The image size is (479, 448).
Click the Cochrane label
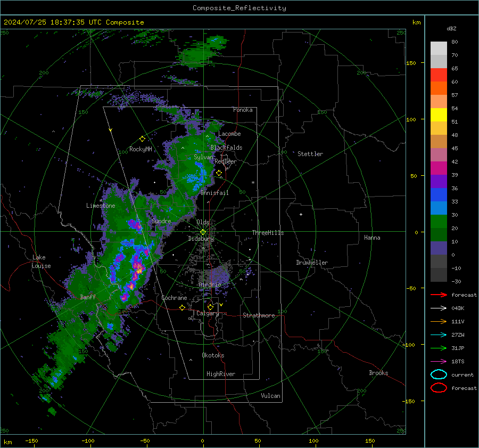(x=174, y=298)
